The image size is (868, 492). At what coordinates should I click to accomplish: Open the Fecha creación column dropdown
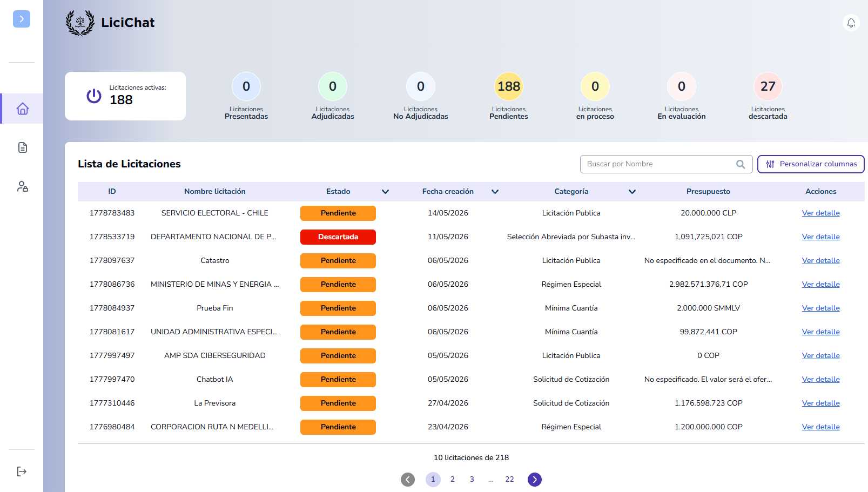495,192
